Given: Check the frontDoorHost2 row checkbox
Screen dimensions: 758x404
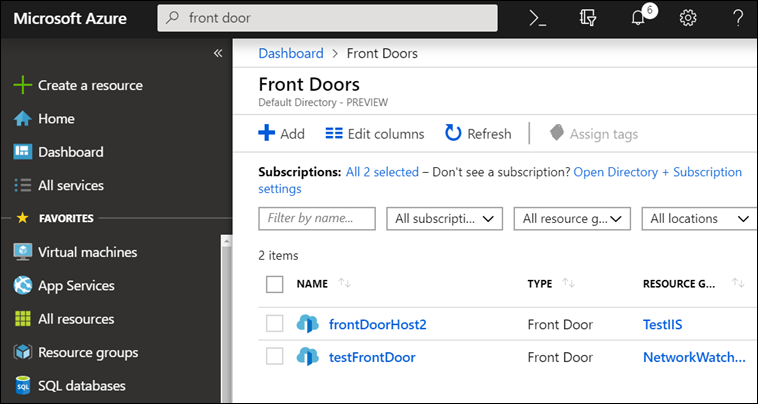Looking at the screenshot, I should point(275,324).
